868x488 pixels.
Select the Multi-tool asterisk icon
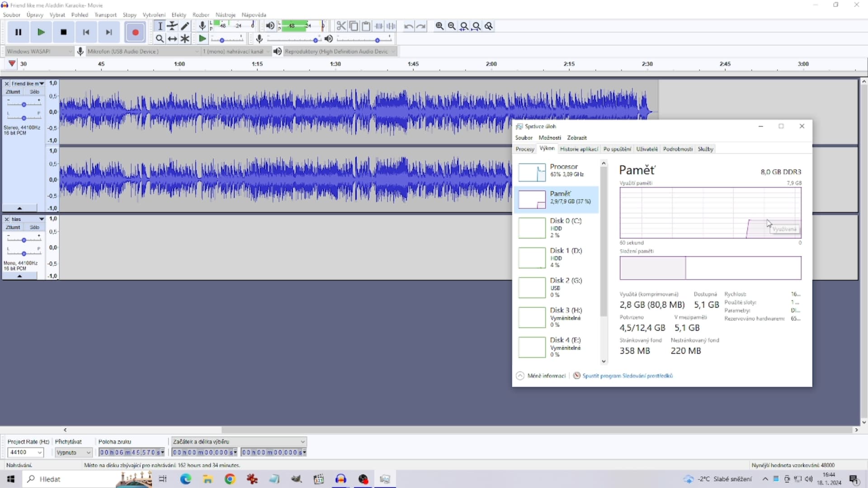(185, 39)
